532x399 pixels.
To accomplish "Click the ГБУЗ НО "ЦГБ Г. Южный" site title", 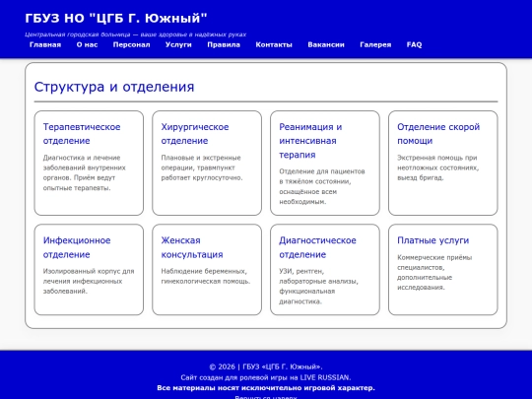I will 116,19.
